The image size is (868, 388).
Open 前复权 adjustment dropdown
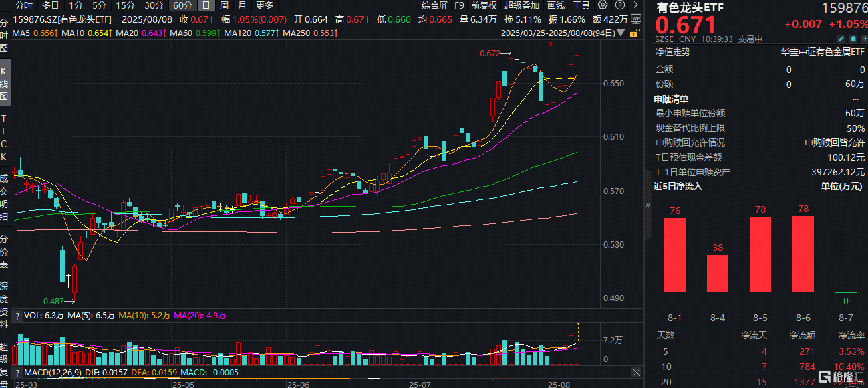[x=484, y=5]
